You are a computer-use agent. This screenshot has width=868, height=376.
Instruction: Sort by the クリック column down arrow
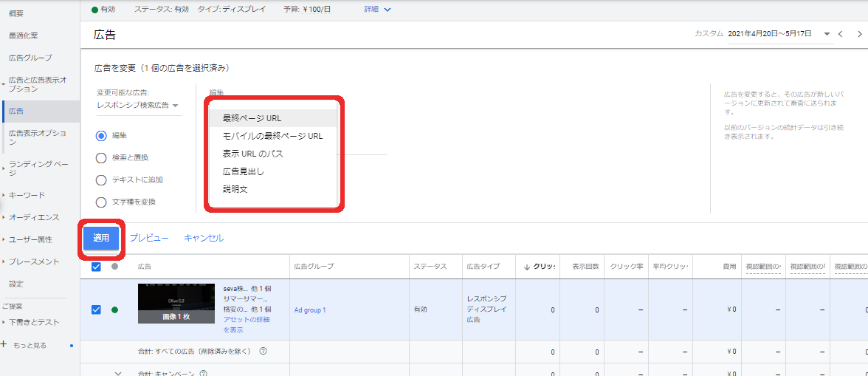click(527, 267)
